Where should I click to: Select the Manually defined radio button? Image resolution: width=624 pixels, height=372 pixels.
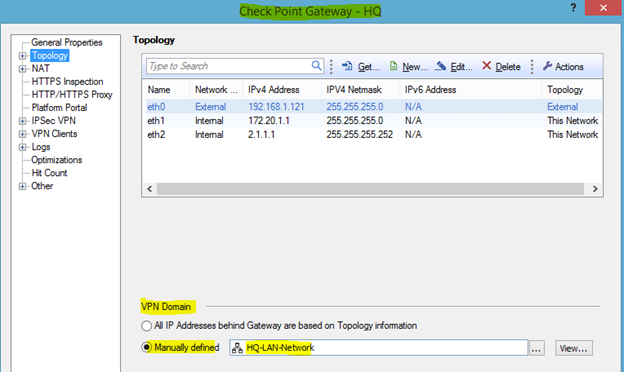(146, 347)
